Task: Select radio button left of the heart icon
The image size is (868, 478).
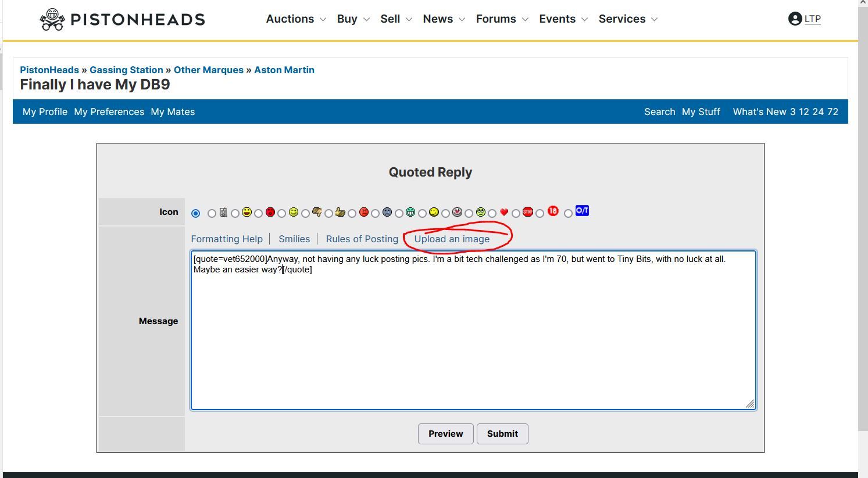Action: coord(492,213)
